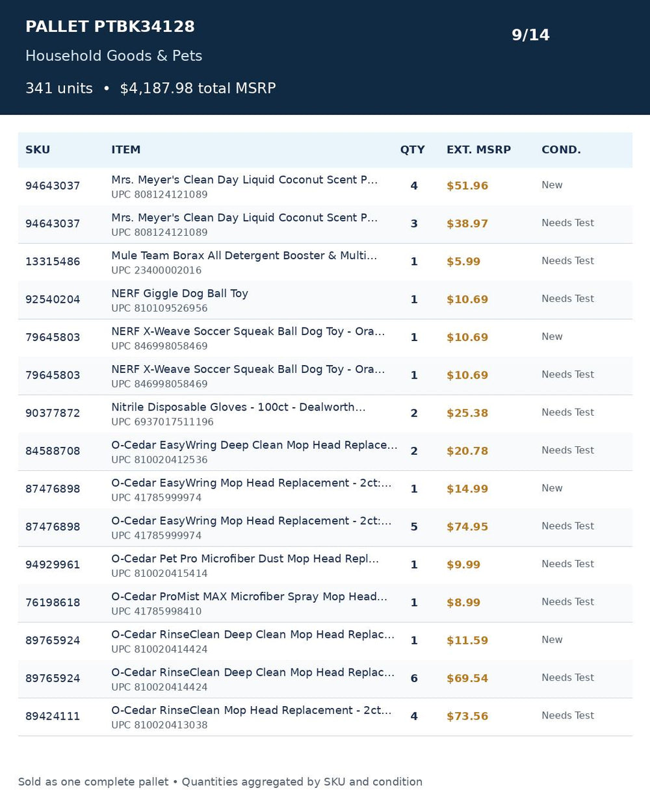Click the 9/14 page indicator

(x=530, y=35)
